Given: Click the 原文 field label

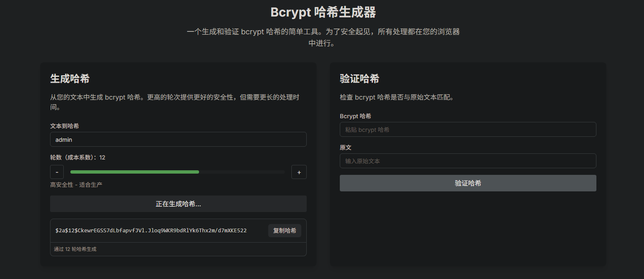Looking at the screenshot, I should (346, 148).
